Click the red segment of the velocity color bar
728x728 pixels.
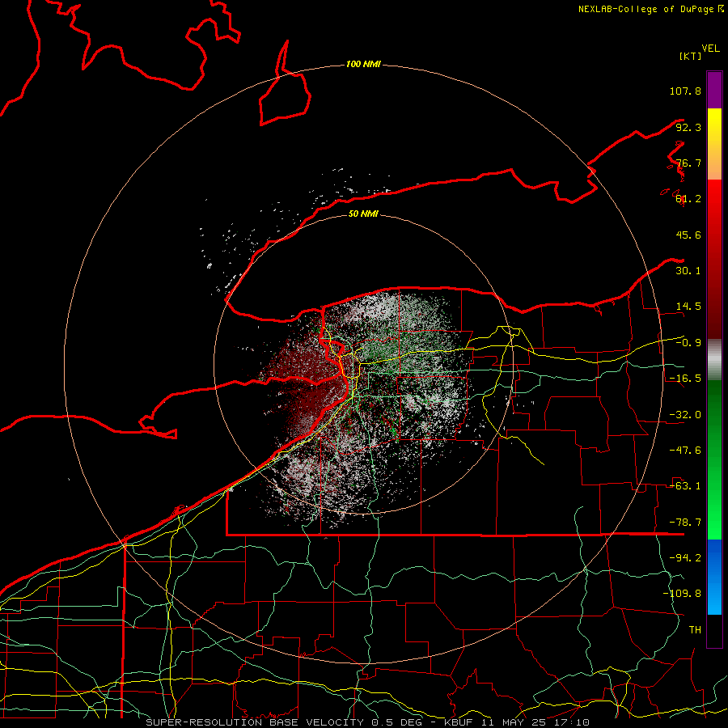point(714,259)
